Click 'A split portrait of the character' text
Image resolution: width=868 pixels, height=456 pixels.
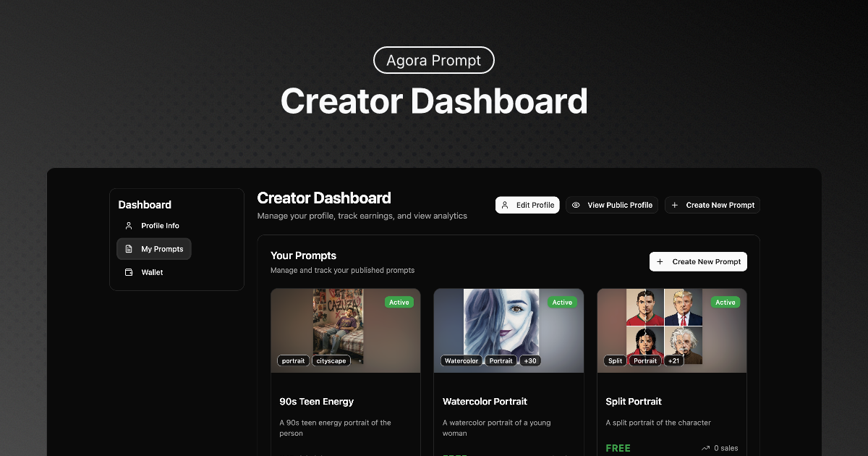(658, 423)
